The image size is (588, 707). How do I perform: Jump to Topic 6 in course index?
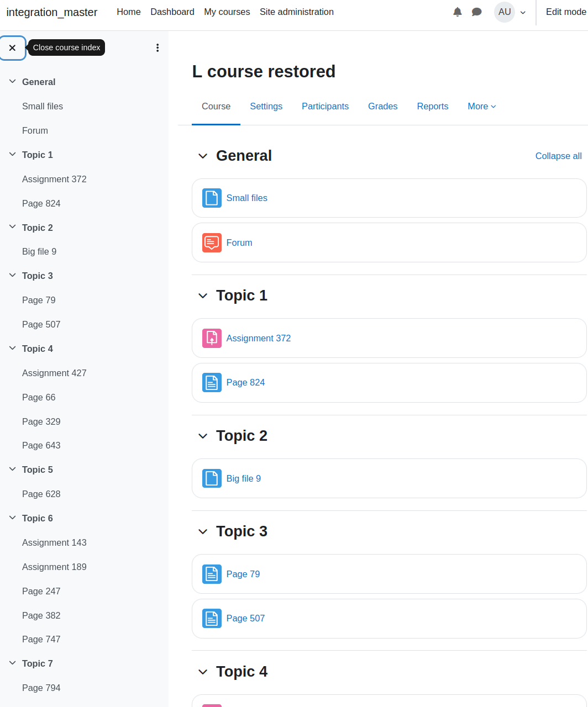pyautogui.click(x=38, y=519)
